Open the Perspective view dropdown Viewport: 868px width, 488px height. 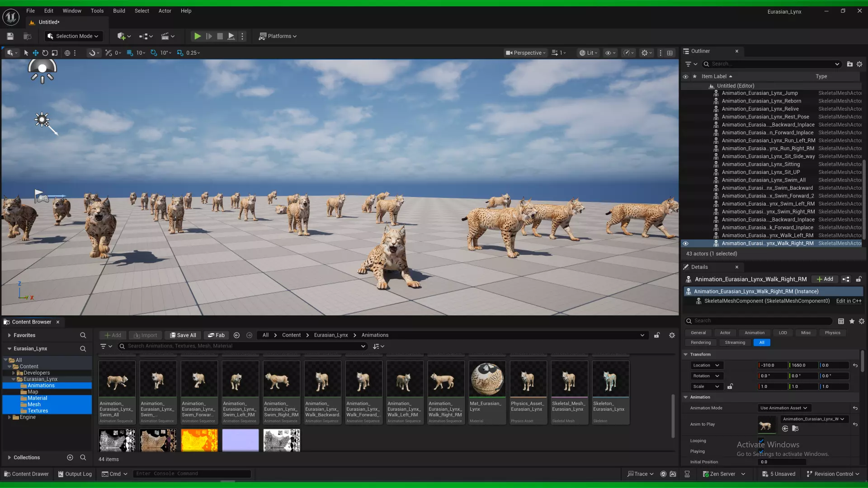[526, 53]
